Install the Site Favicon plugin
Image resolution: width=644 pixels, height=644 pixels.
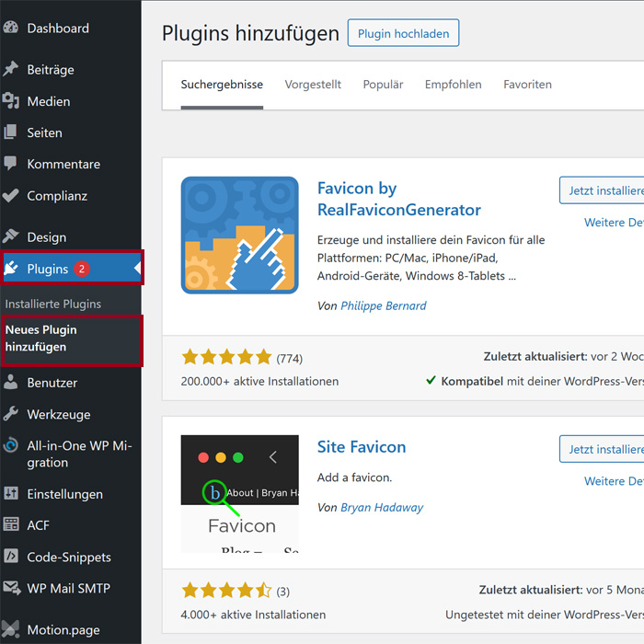(x=602, y=449)
